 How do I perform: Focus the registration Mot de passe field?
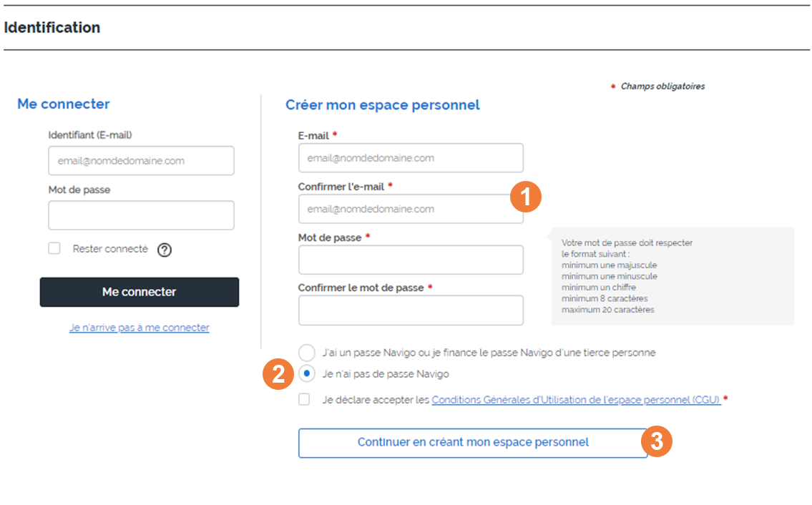pos(411,260)
